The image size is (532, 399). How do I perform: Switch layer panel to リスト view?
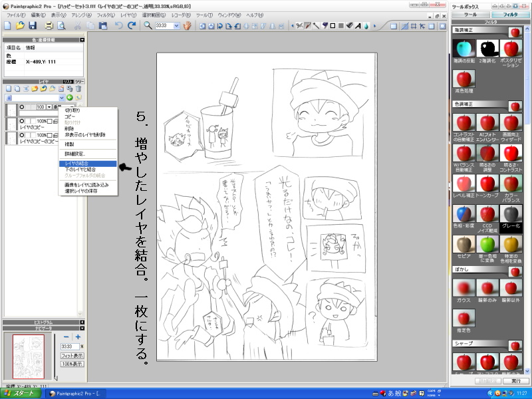68,82
